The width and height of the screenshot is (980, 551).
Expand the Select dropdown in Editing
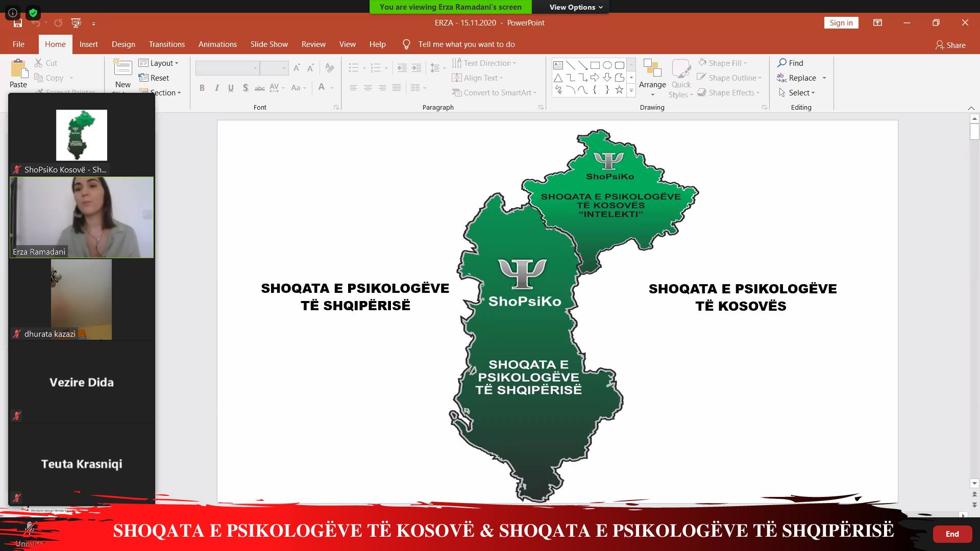tap(797, 92)
